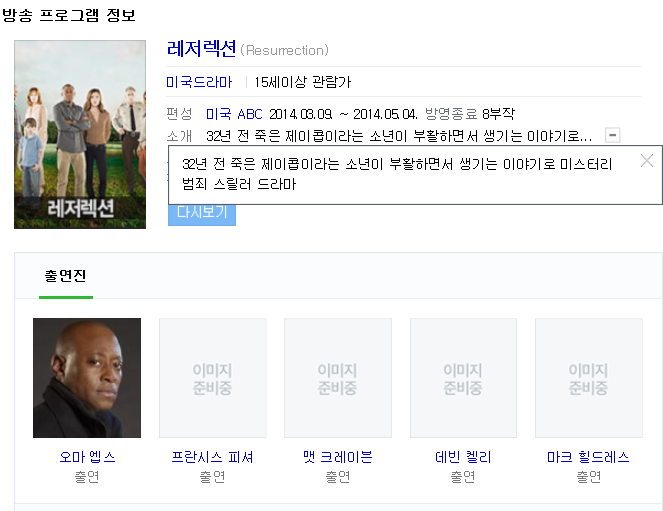The width and height of the screenshot is (663, 511).
Task: Open the 오마 엡스 name link
Action: tap(87, 457)
